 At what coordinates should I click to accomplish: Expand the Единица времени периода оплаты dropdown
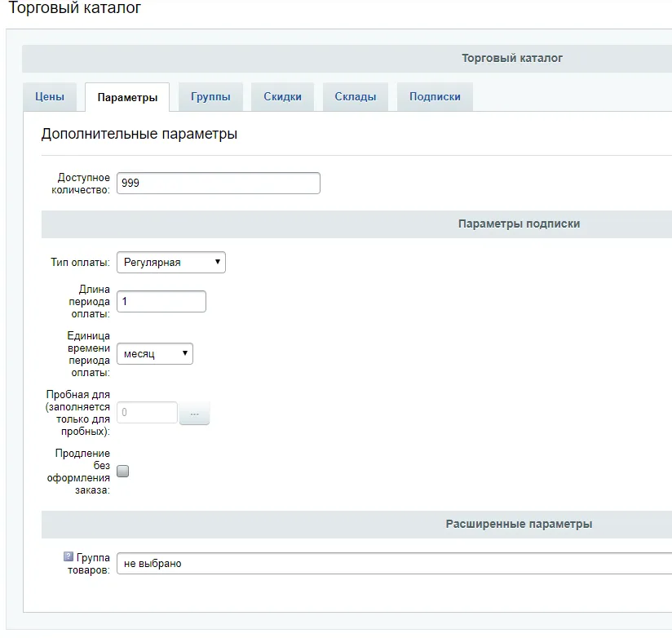pos(155,353)
